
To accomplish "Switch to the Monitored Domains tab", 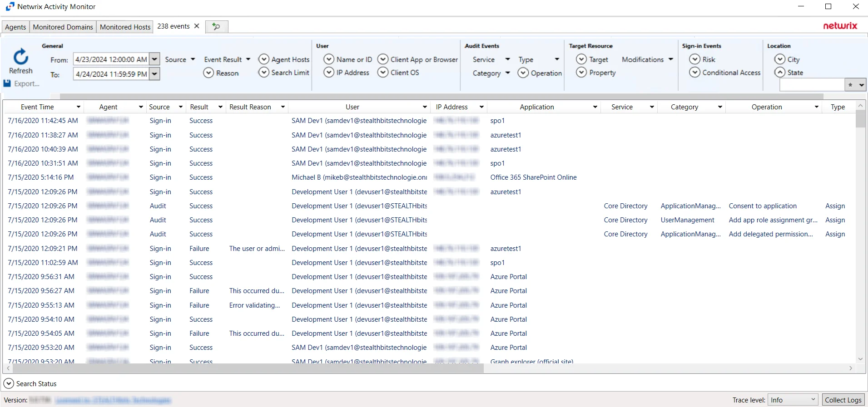I will [x=63, y=27].
